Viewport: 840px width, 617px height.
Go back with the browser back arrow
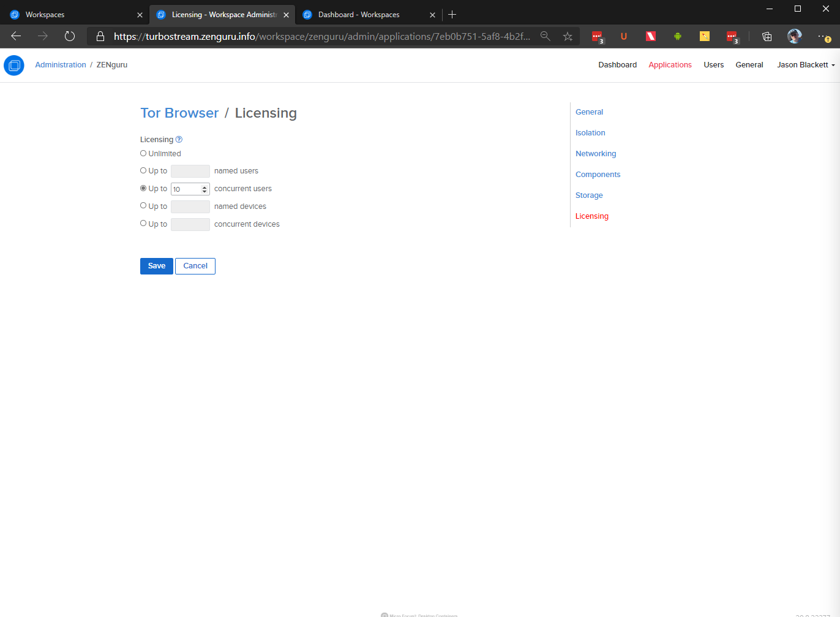(x=16, y=36)
